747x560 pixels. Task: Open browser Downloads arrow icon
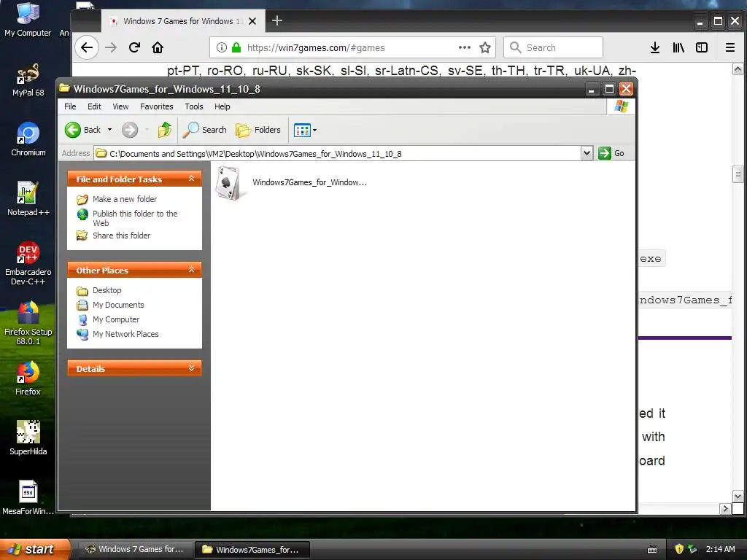click(655, 47)
